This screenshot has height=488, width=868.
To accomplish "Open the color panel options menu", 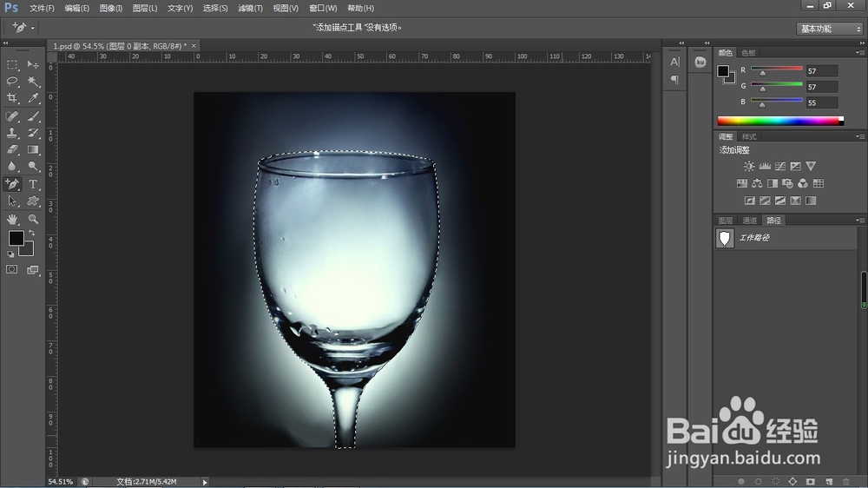I will (x=859, y=53).
